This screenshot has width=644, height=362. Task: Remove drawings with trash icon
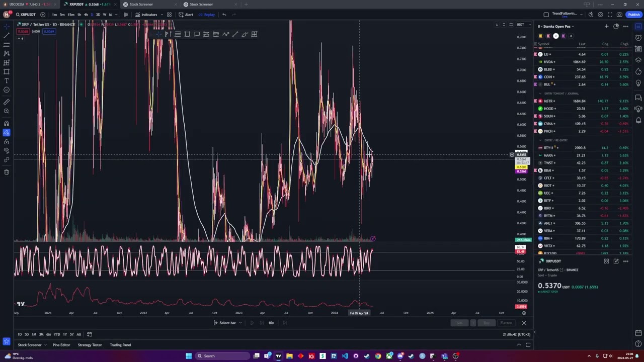click(7, 172)
